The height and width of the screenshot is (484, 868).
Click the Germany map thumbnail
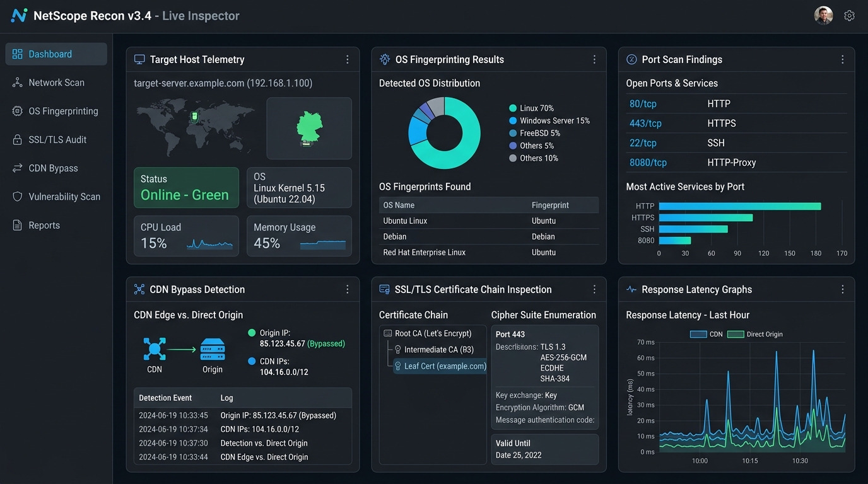[x=309, y=128]
